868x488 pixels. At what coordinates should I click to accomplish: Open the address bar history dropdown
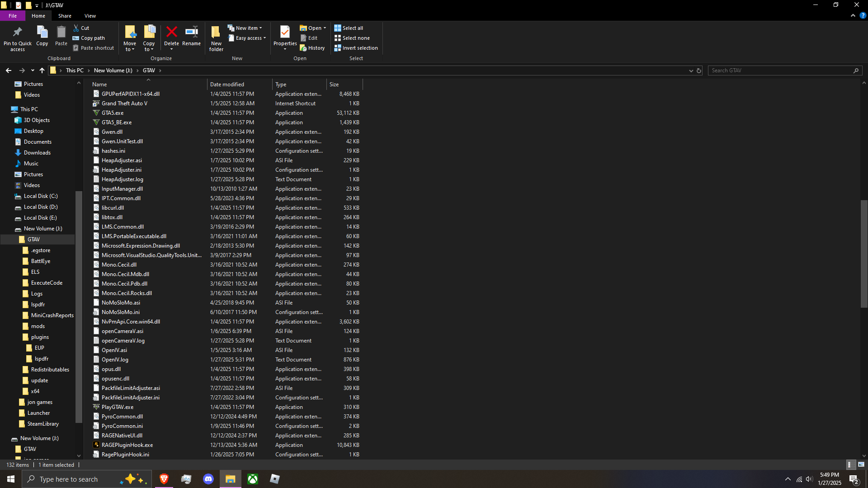(691, 70)
